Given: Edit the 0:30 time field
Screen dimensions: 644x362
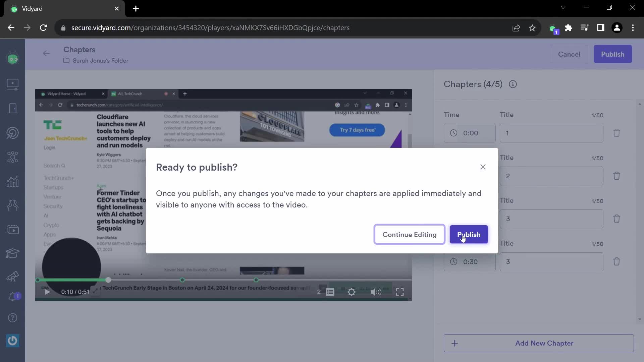Looking at the screenshot, I should [x=470, y=262].
